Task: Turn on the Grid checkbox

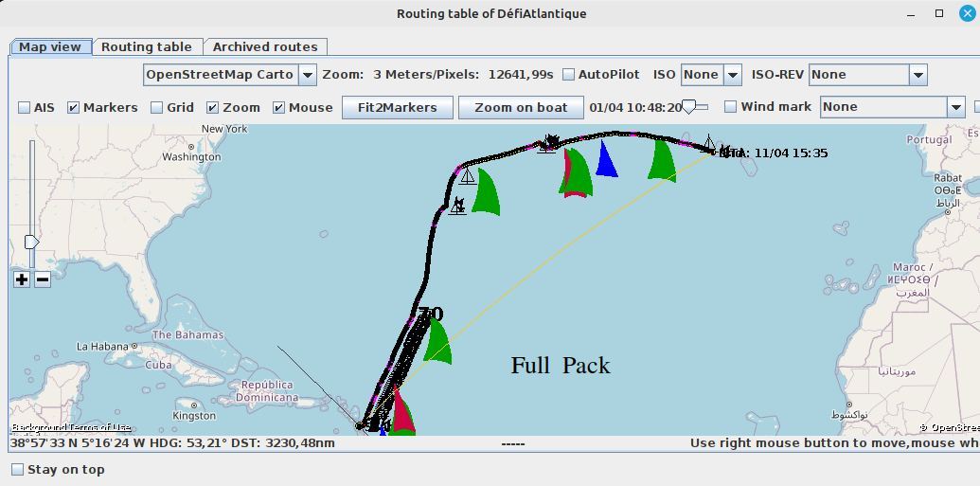Action: pos(157,108)
